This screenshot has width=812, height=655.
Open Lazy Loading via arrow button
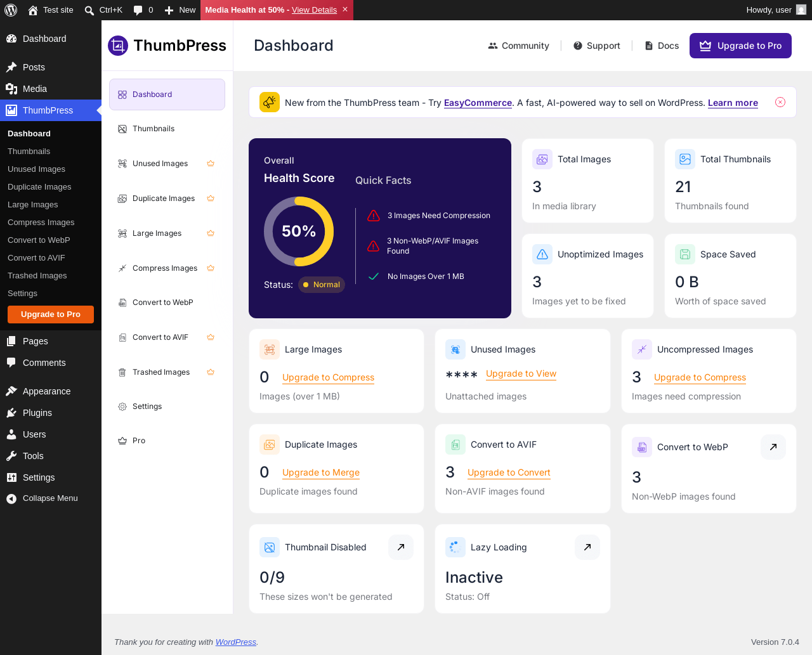(x=587, y=547)
